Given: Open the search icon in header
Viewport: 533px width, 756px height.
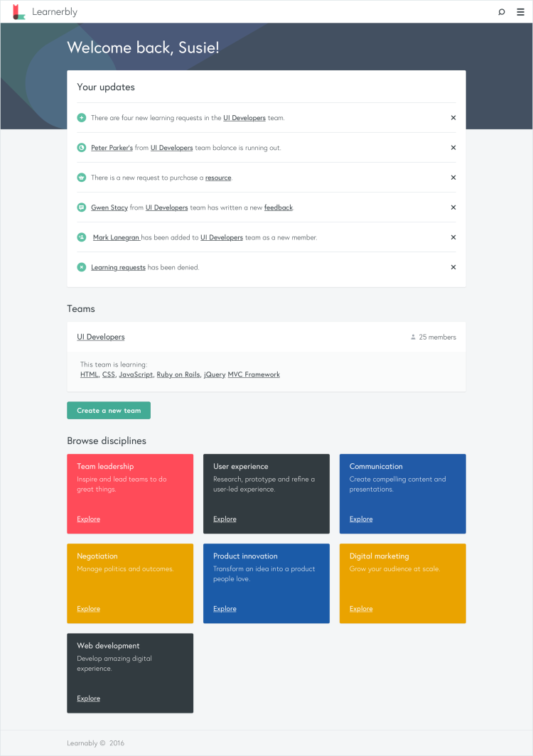Looking at the screenshot, I should (x=502, y=12).
